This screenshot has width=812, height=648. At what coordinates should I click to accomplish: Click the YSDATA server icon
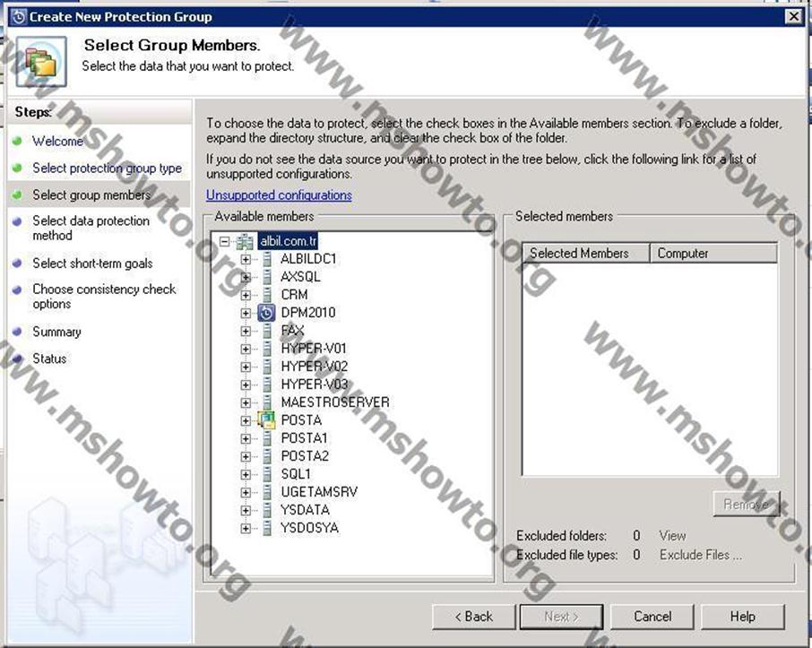[267, 510]
